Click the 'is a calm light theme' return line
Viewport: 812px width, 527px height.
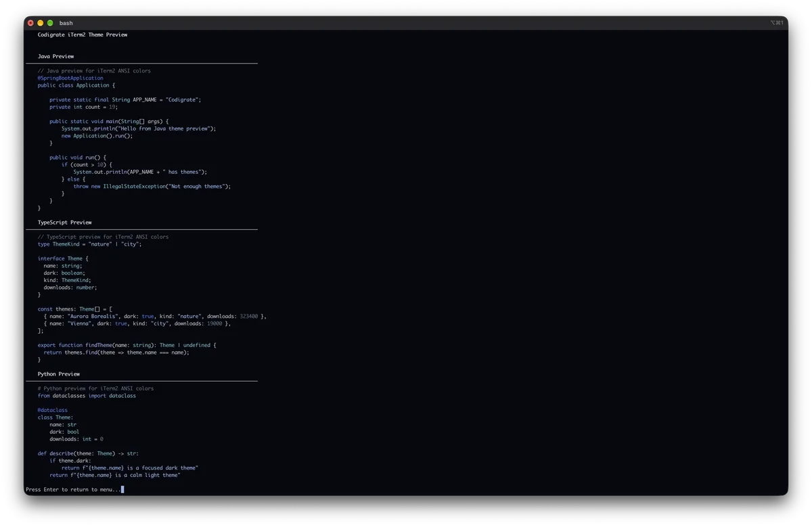(115, 475)
